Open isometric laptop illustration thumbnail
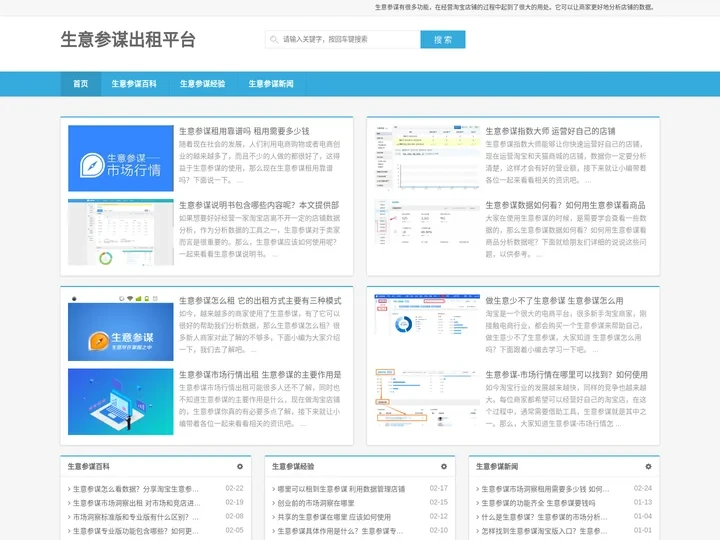 (121, 402)
